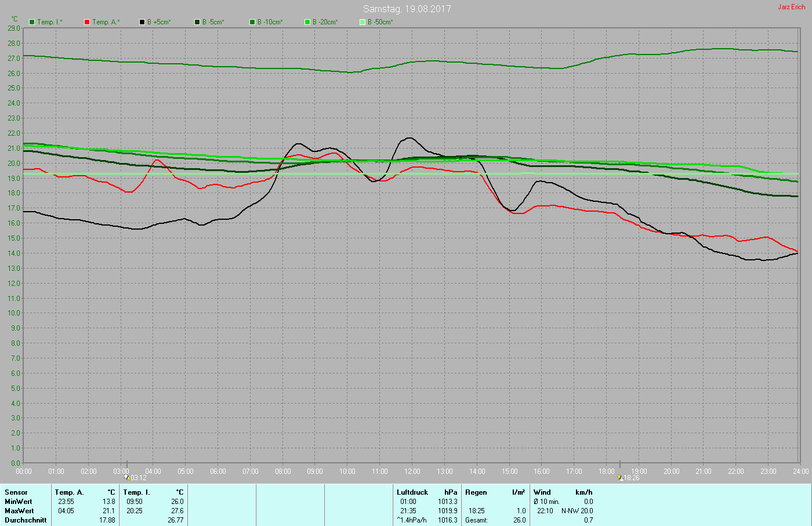Click the l/m² unit header
812x526 pixels.
pyautogui.click(x=519, y=492)
